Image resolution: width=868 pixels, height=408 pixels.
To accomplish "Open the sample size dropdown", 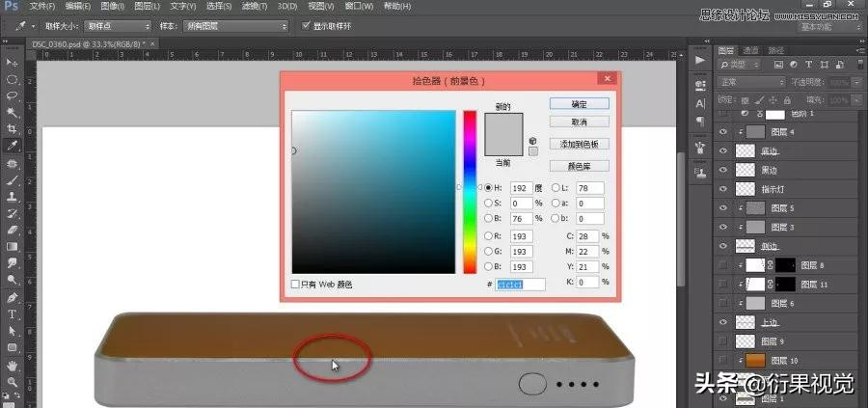I will point(118,26).
